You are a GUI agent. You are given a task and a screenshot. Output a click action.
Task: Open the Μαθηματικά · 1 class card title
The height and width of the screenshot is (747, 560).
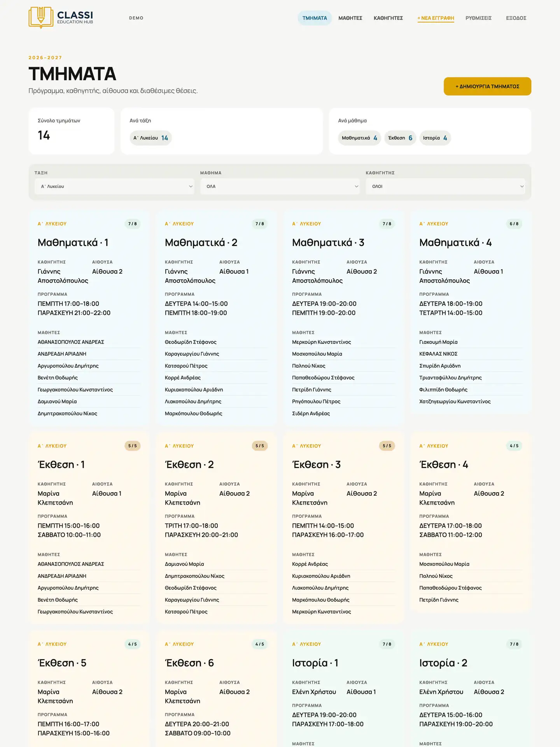click(73, 243)
